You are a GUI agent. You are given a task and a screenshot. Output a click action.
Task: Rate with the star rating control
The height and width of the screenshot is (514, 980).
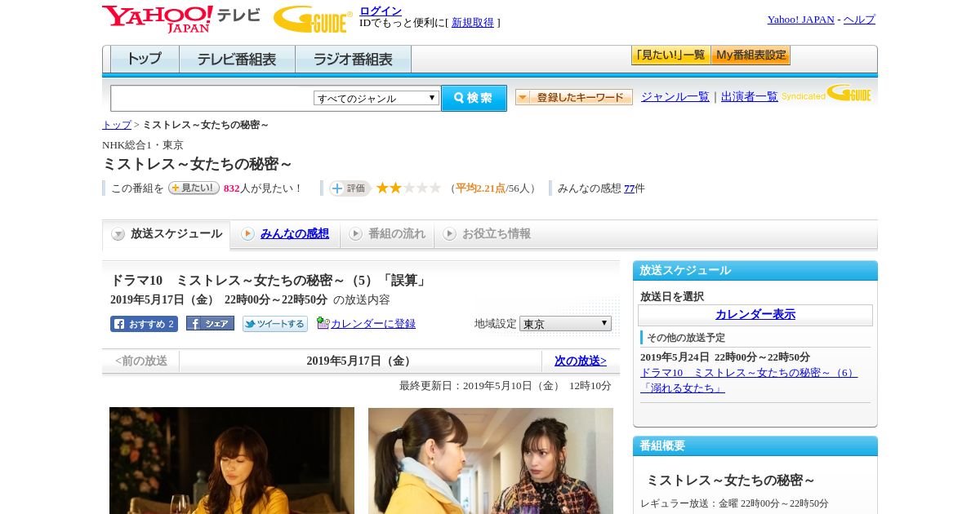coord(408,188)
